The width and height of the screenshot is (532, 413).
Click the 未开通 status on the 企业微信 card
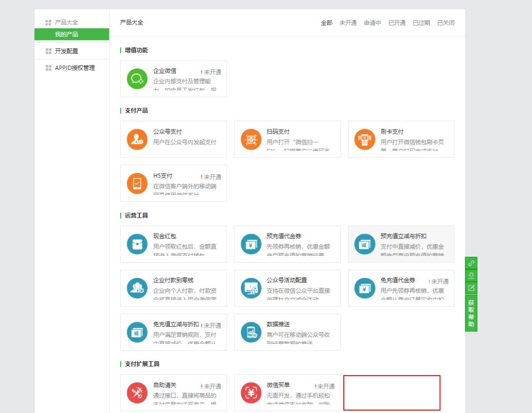tap(211, 72)
